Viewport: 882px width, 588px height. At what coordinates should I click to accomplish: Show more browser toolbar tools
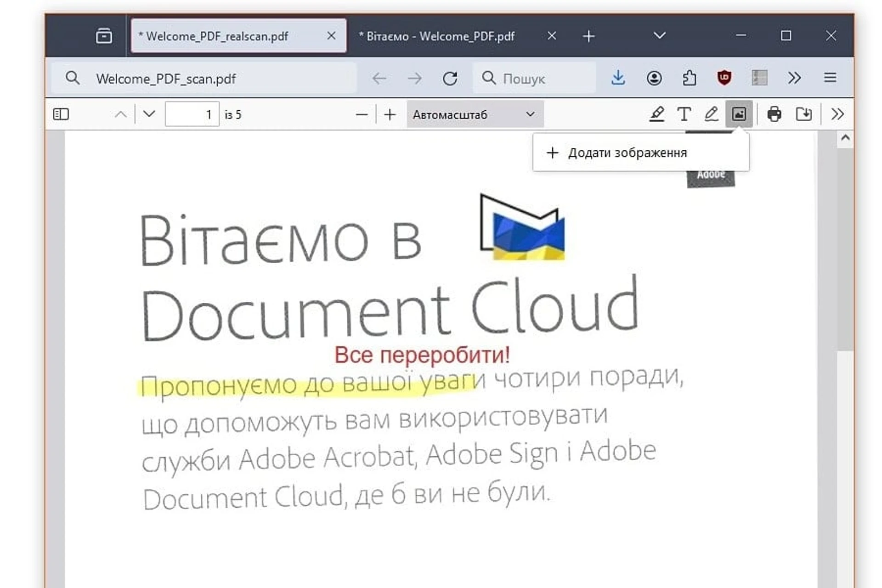point(794,78)
